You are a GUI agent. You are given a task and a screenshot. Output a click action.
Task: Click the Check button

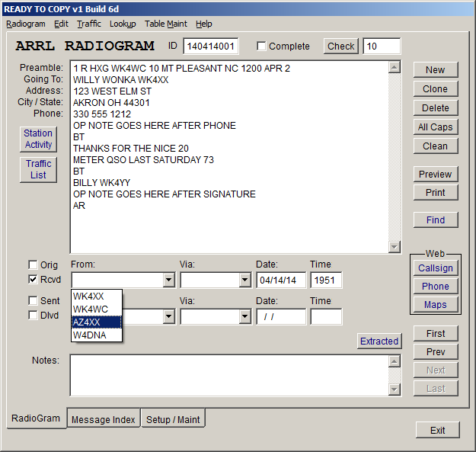(340, 46)
